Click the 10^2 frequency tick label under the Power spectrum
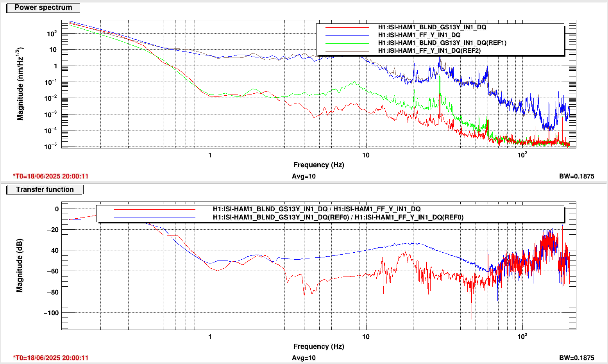The height and width of the screenshot is (364, 608). point(522,155)
